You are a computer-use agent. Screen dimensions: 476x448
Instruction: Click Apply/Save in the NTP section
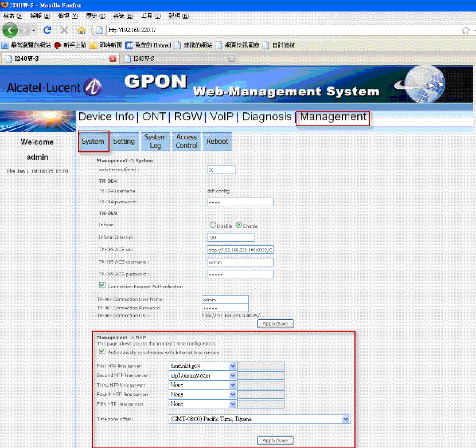coord(275,441)
